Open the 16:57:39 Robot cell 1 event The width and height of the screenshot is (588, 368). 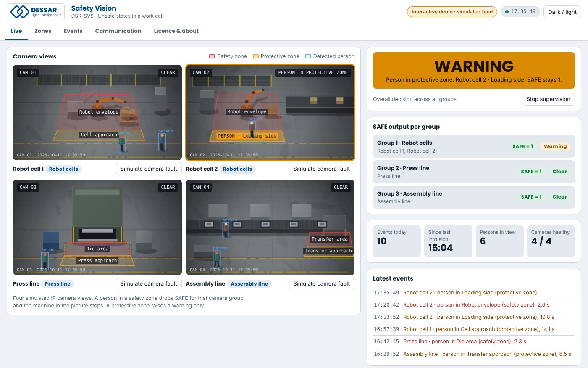[474, 329]
